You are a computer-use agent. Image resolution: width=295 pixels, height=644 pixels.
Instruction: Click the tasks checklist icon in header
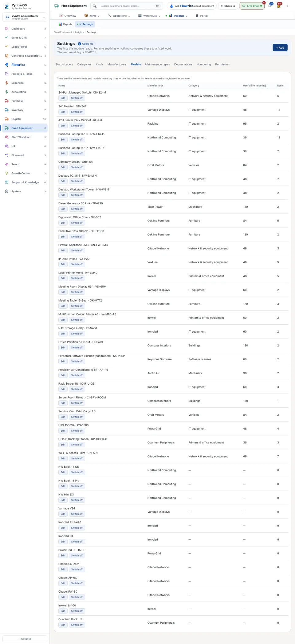pyautogui.click(x=270, y=6)
